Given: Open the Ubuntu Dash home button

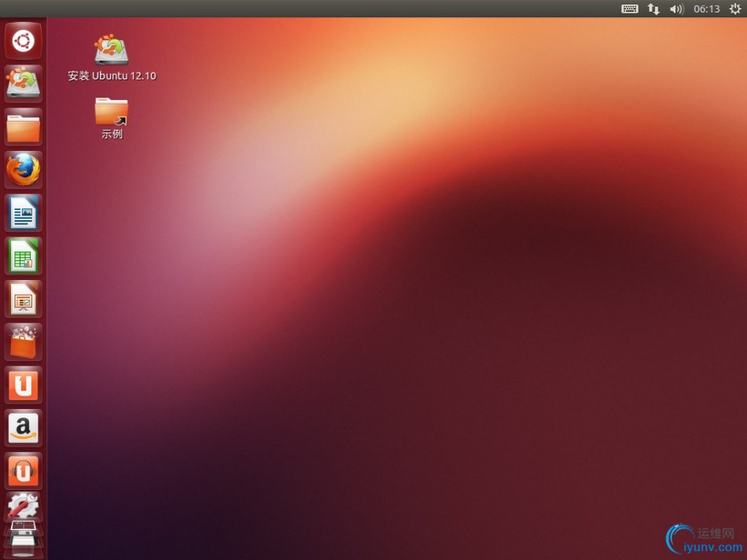Looking at the screenshot, I should 24,41.
